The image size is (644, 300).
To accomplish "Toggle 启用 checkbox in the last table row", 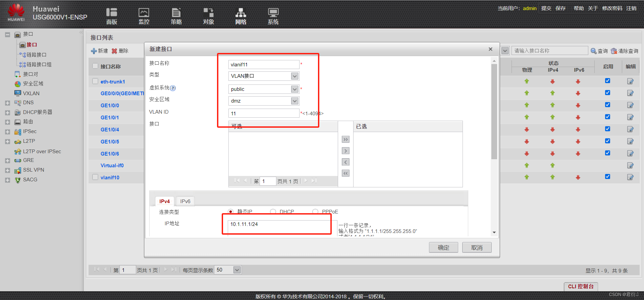I will [607, 177].
